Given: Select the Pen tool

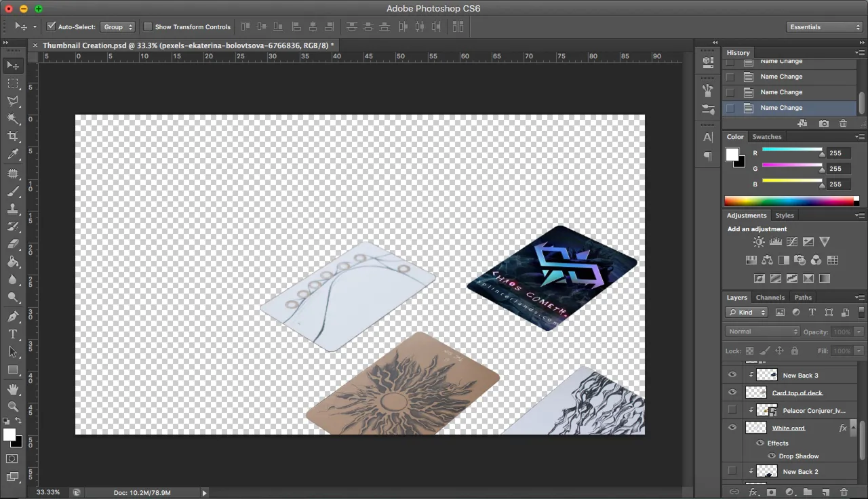Looking at the screenshot, I should click(13, 317).
